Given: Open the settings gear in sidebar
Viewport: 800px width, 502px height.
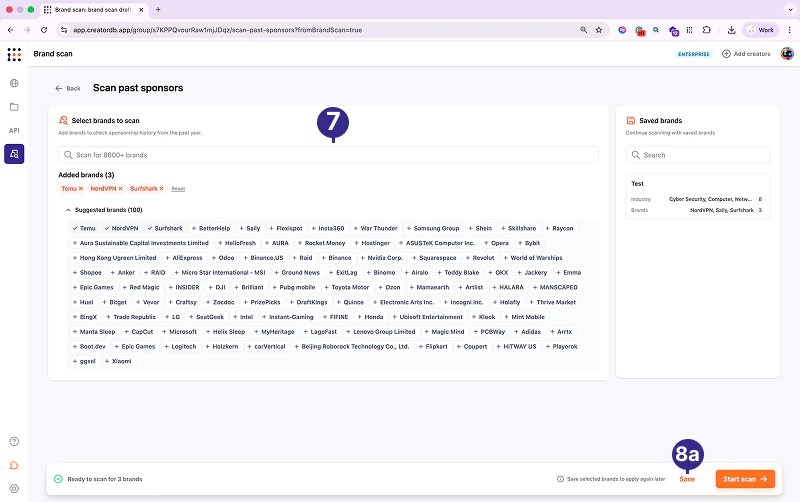Looking at the screenshot, I should [14, 488].
